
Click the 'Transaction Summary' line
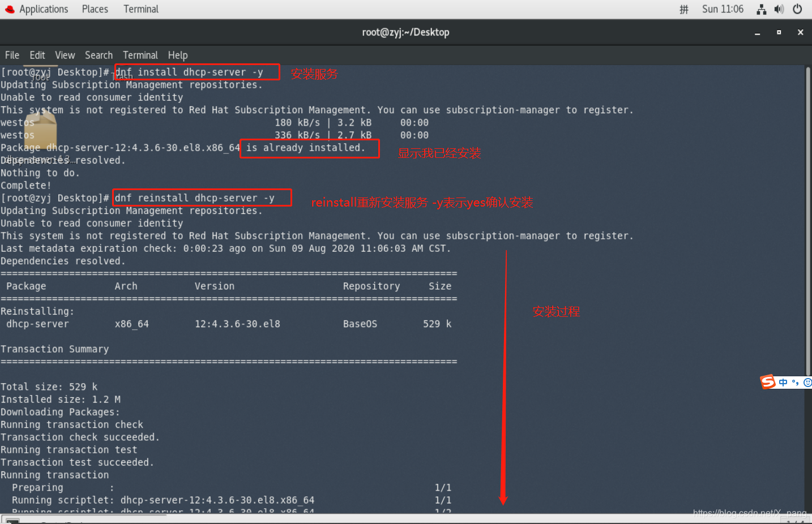coord(55,349)
